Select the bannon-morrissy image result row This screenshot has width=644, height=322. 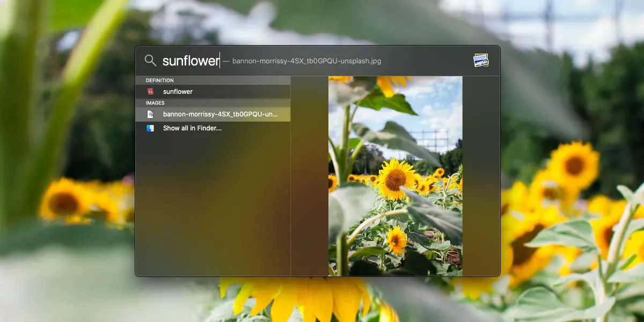213,114
